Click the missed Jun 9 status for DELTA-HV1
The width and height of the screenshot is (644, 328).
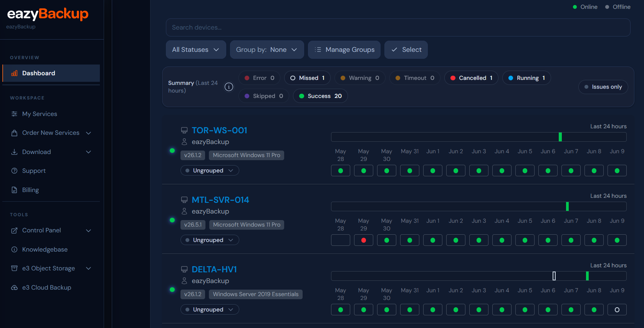tap(617, 310)
